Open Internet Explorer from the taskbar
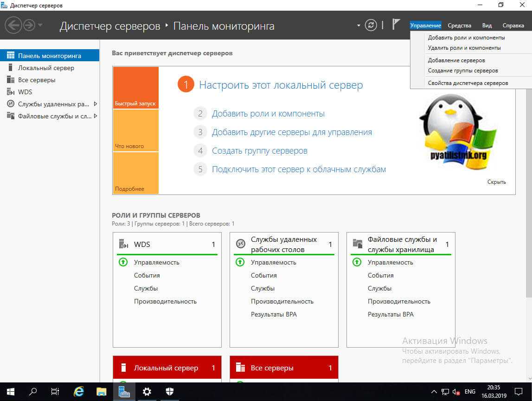Viewport: 532px width, 401px height. (79, 391)
